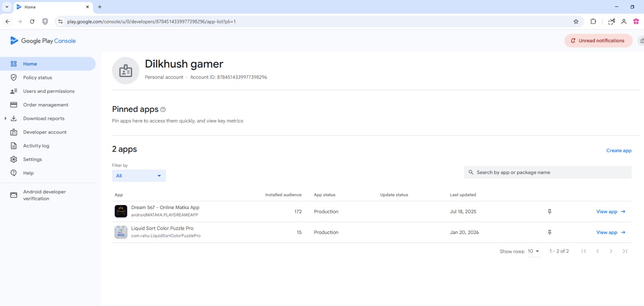
Task: View app for Liquid Sort Color Puzzle
Action: pyautogui.click(x=611, y=232)
